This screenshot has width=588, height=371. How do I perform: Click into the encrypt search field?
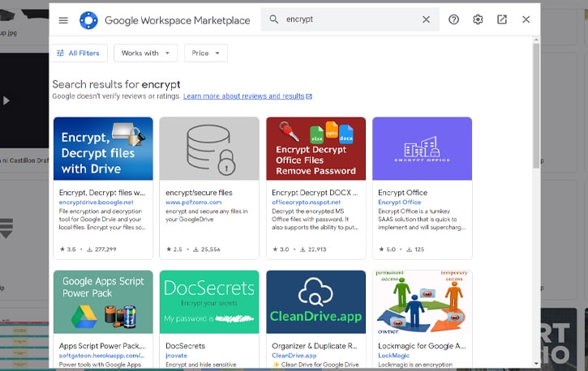(350, 19)
